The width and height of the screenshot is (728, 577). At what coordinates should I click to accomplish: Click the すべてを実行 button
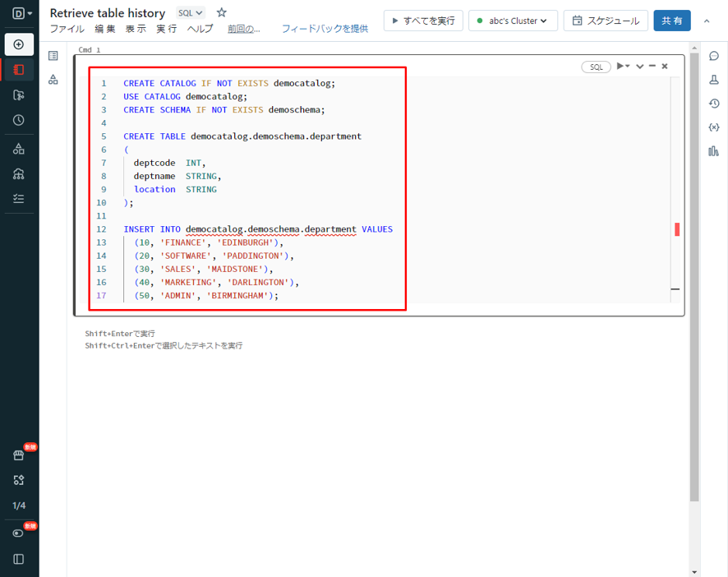tap(423, 21)
